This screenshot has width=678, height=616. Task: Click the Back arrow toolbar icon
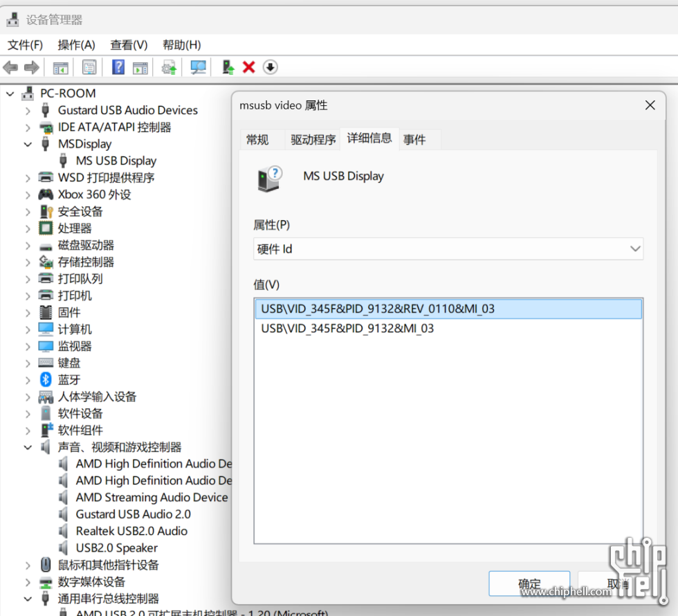point(10,68)
